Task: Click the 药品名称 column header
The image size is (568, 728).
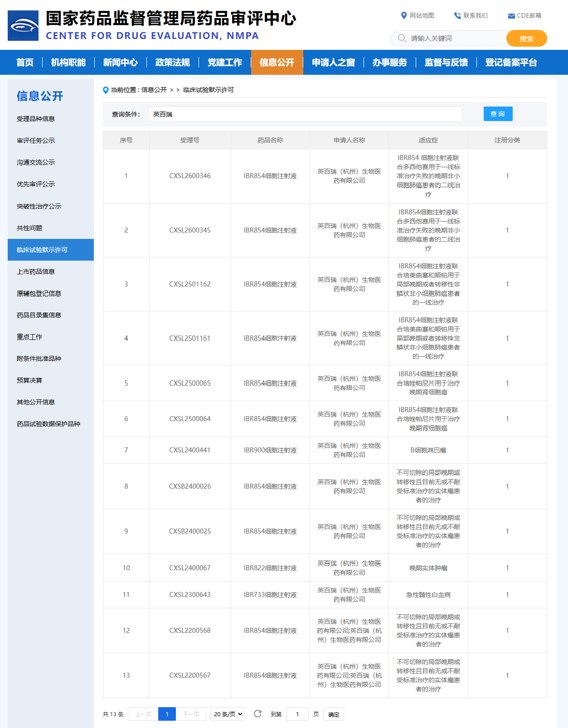Action: click(270, 140)
